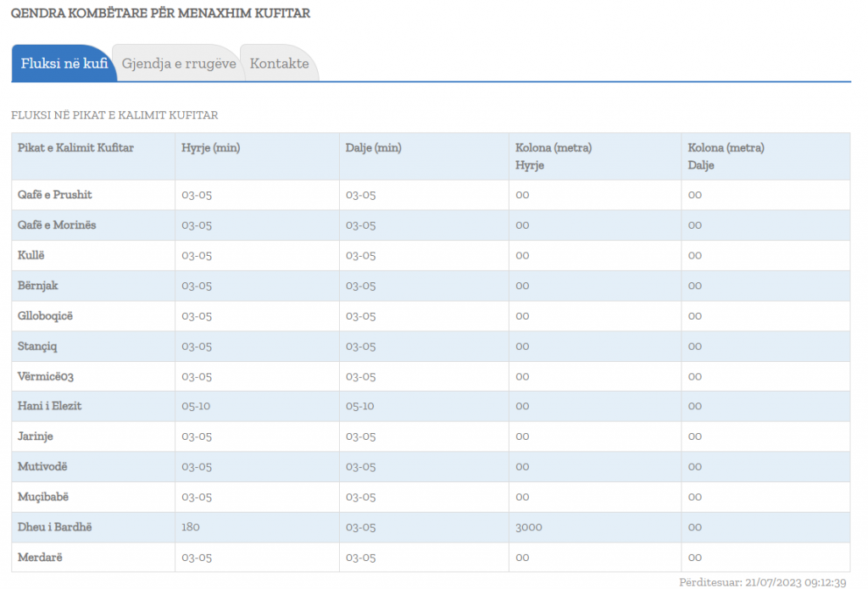Select the Muçibabë row name
The image size is (868, 589).
[x=43, y=497]
